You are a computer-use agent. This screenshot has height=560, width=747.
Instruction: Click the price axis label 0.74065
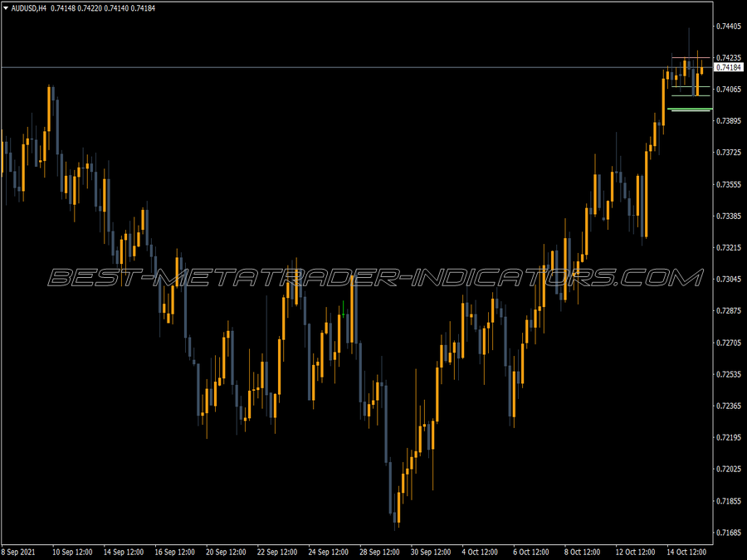729,89
